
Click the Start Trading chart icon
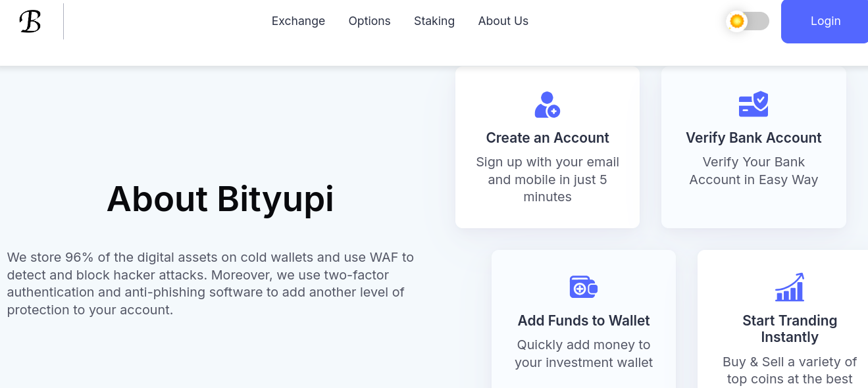790,287
